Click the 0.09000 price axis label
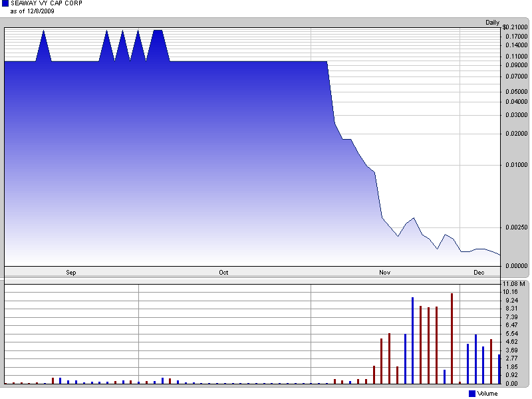532x399 pixels. [x=516, y=65]
